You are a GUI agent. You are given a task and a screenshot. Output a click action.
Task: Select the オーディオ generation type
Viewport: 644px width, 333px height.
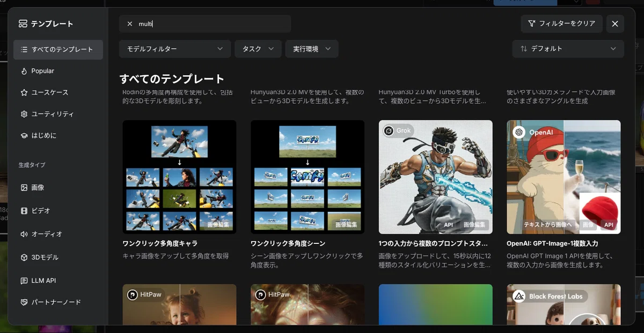pos(58,234)
